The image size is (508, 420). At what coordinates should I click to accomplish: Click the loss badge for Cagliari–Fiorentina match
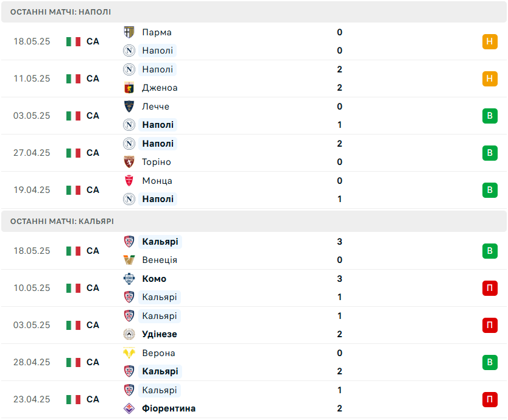(490, 399)
